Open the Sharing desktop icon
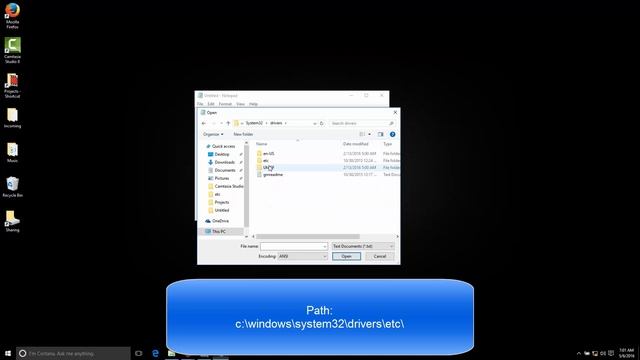 (x=12, y=221)
